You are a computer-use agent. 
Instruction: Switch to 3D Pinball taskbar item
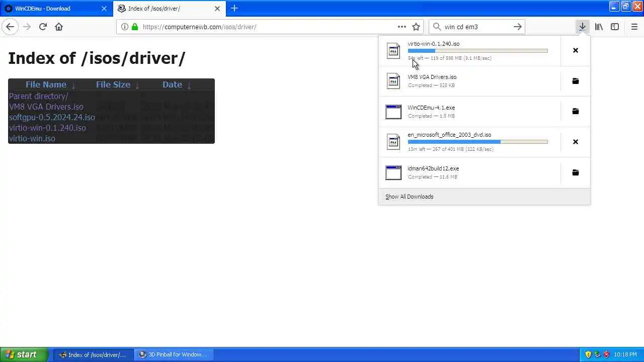coord(174,354)
